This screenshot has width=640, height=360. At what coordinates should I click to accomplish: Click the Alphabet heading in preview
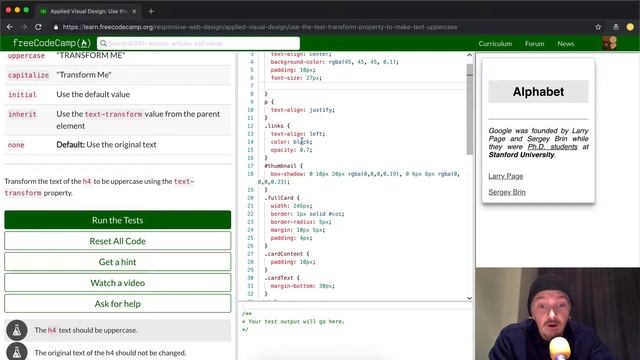[x=538, y=92]
